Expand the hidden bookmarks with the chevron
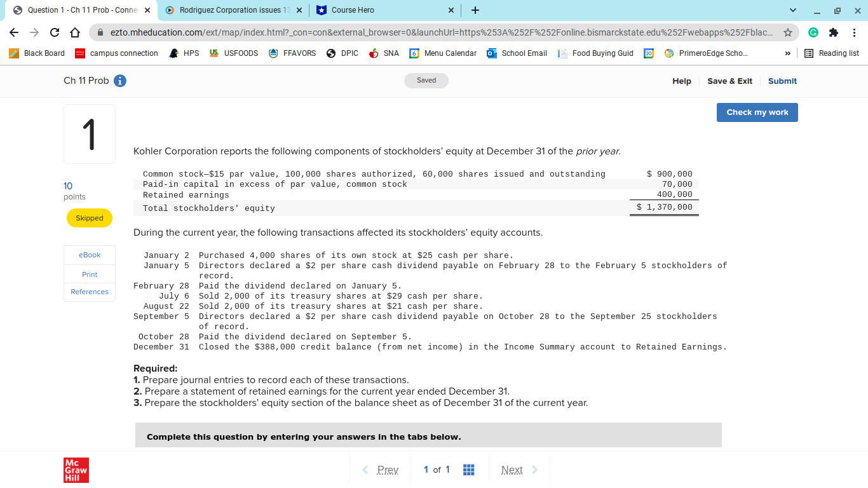 [x=788, y=53]
